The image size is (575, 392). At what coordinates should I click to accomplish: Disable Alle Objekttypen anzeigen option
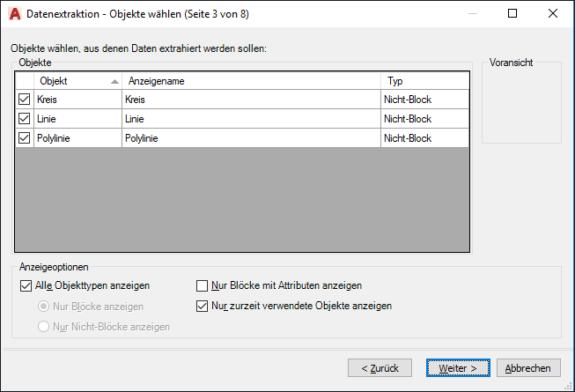(25, 285)
